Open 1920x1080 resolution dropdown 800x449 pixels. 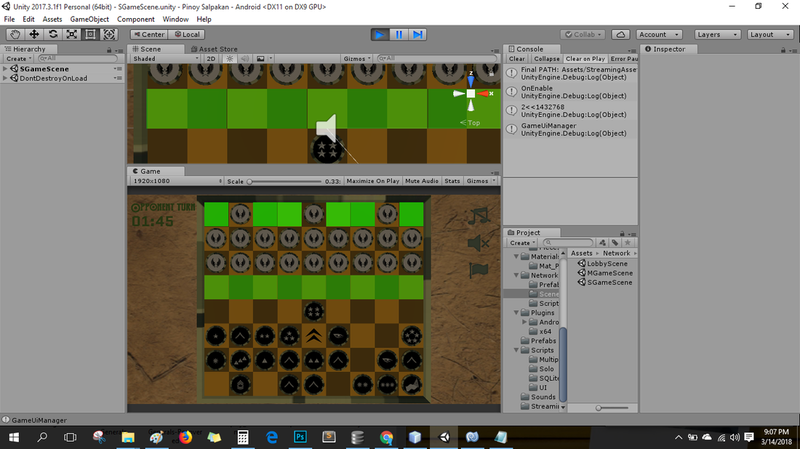[x=177, y=181]
